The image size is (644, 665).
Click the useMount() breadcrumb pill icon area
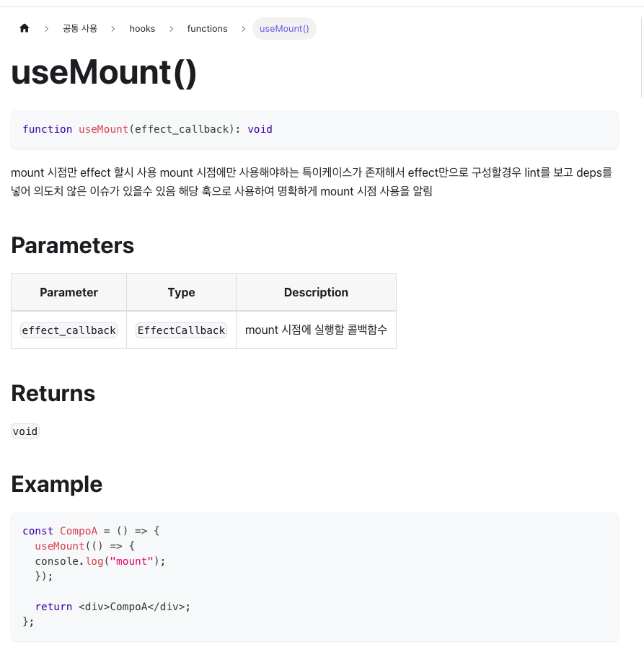click(x=284, y=29)
